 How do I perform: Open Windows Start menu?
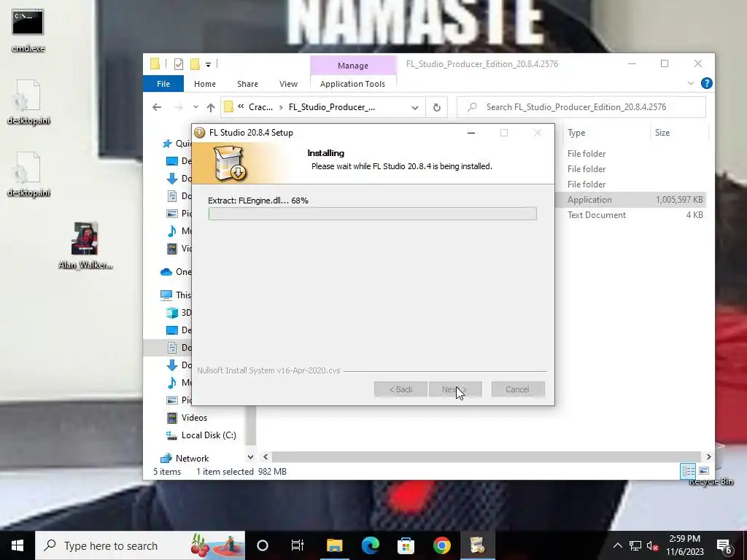[x=18, y=545]
